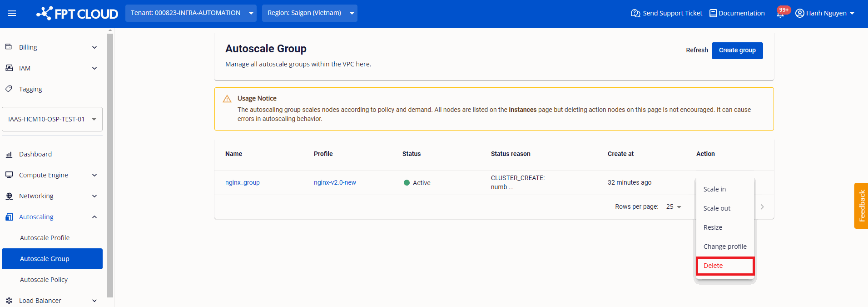
Task: Open the hamburger navigation menu
Action: [12, 13]
